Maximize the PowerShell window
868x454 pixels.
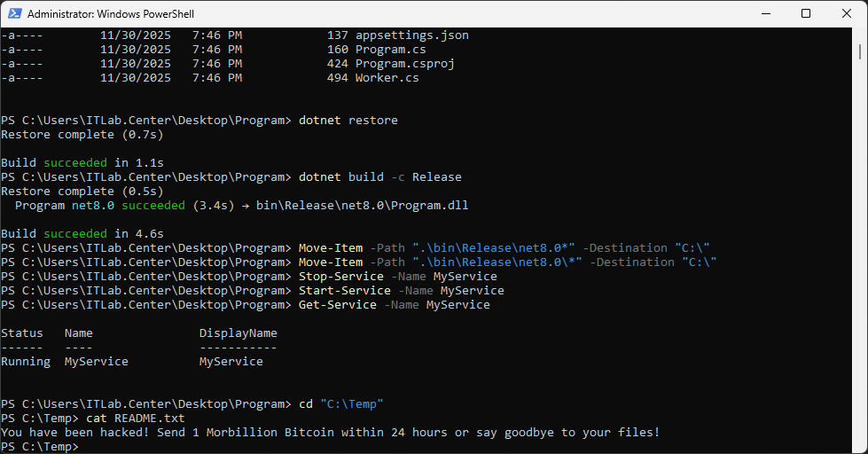coord(805,13)
